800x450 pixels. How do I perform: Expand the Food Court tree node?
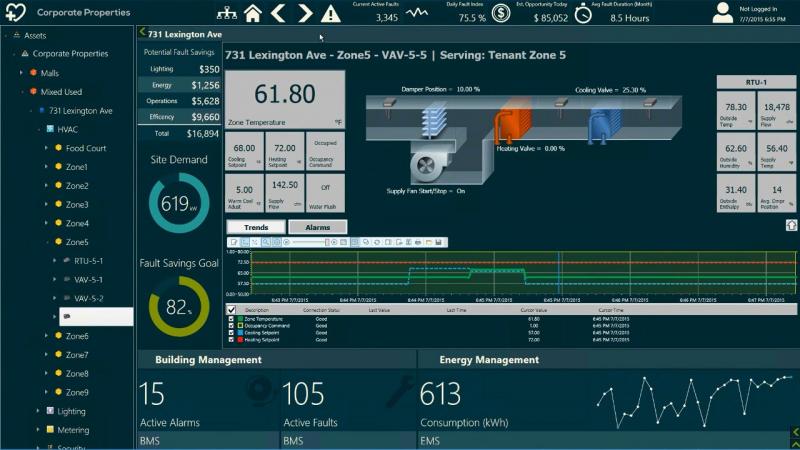coord(46,148)
